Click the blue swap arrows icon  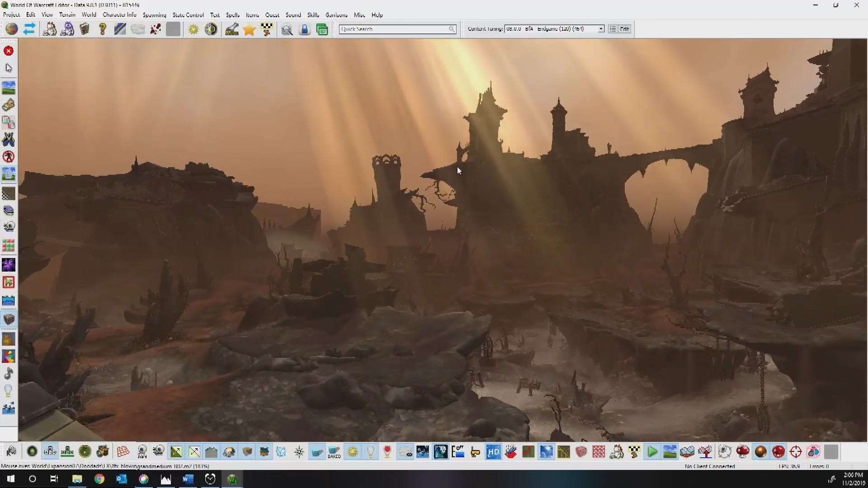pos(29,29)
